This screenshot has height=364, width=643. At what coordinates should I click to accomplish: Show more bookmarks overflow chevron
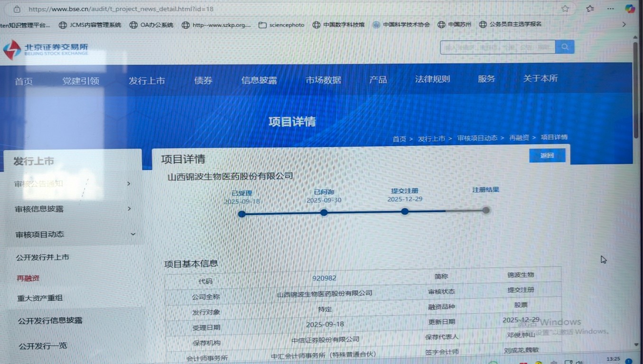point(624,24)
